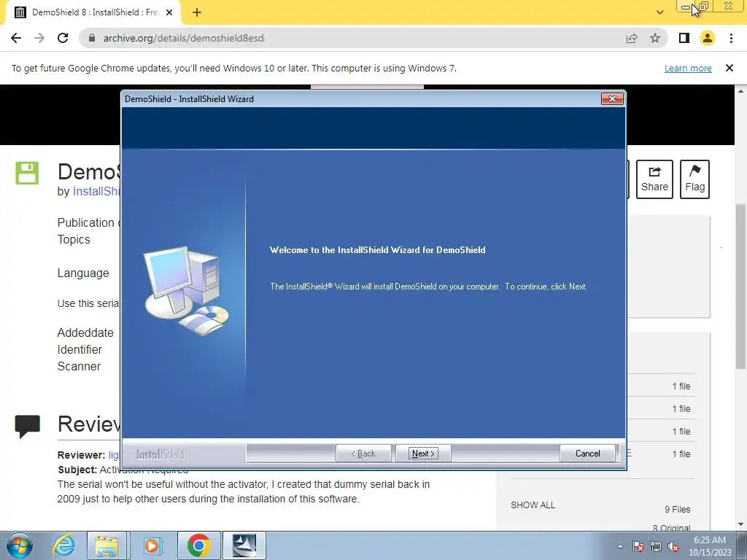The width and height of the screenshot is (747, 560).
Task: Click the Topics label text
Action: (x=74, y=239)
